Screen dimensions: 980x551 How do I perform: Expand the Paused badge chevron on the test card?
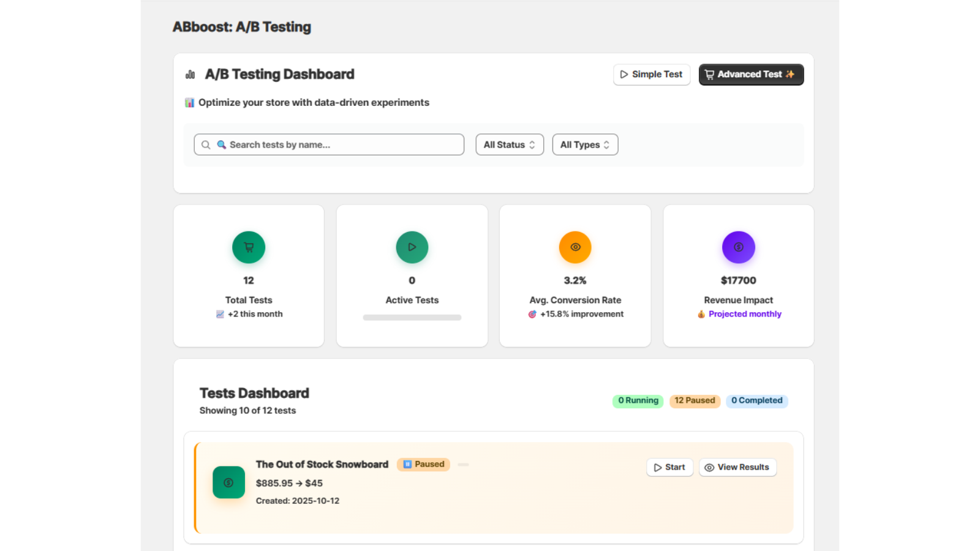463,464
